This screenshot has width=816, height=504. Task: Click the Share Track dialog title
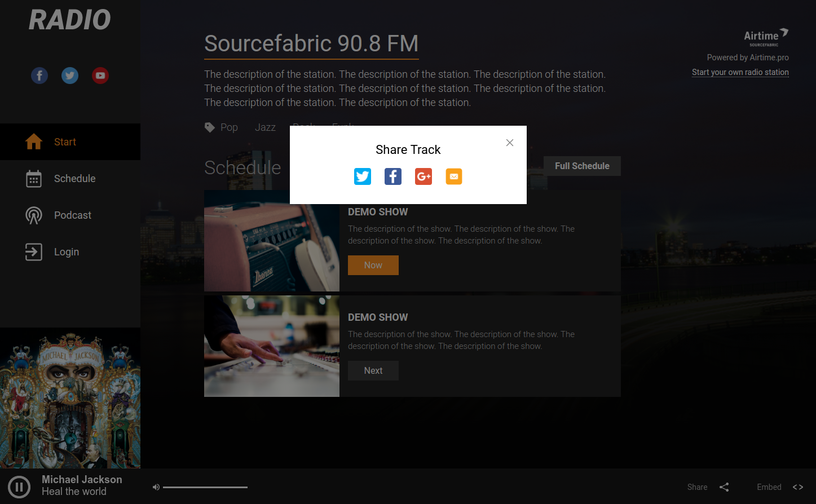(408, 149)
